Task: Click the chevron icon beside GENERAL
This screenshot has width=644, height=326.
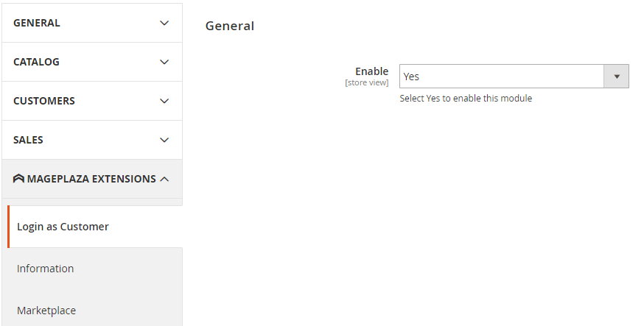Action: click(164, 23)
